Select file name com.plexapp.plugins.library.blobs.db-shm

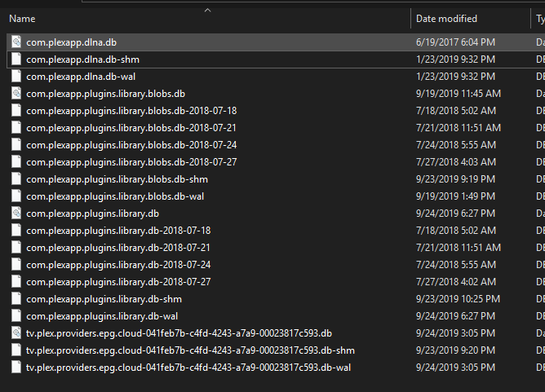[117, 179]
